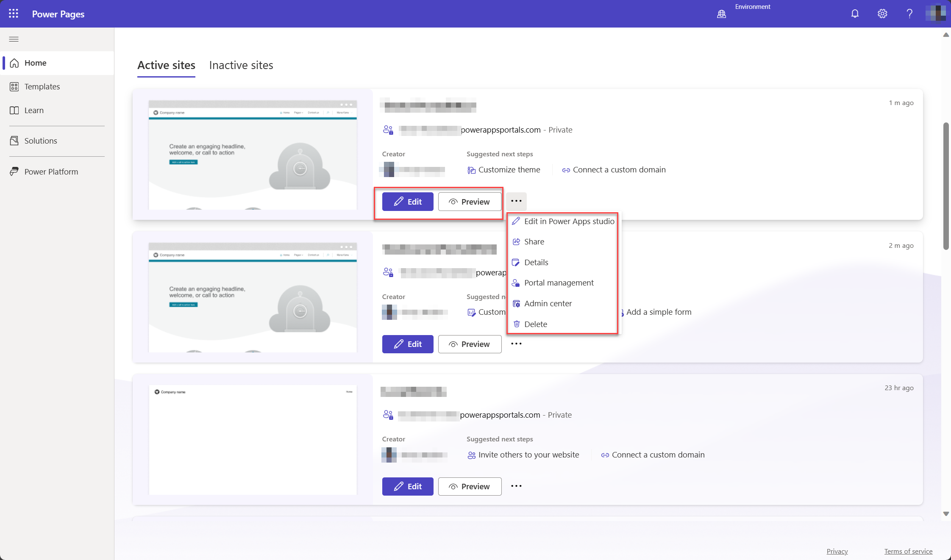Expand the three-dot menu for second site
951x560 pixels.
516,344
